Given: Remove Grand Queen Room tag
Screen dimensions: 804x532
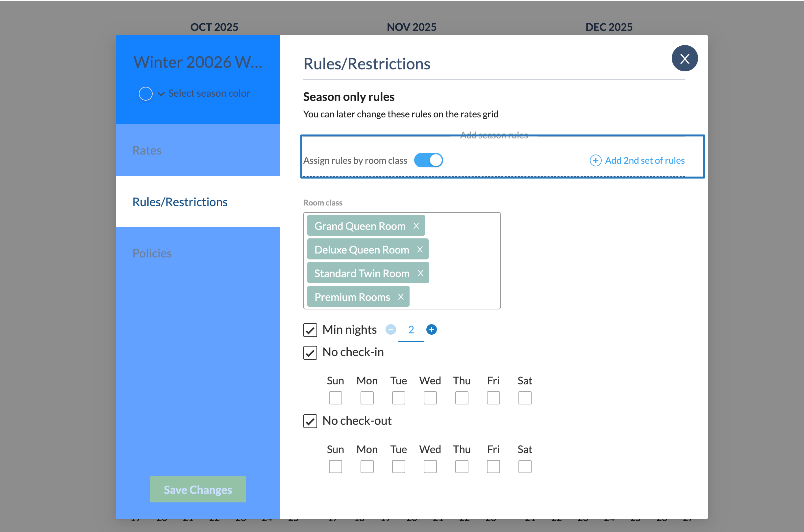Looking at the screenshot, I should click(x=416, y=226).
